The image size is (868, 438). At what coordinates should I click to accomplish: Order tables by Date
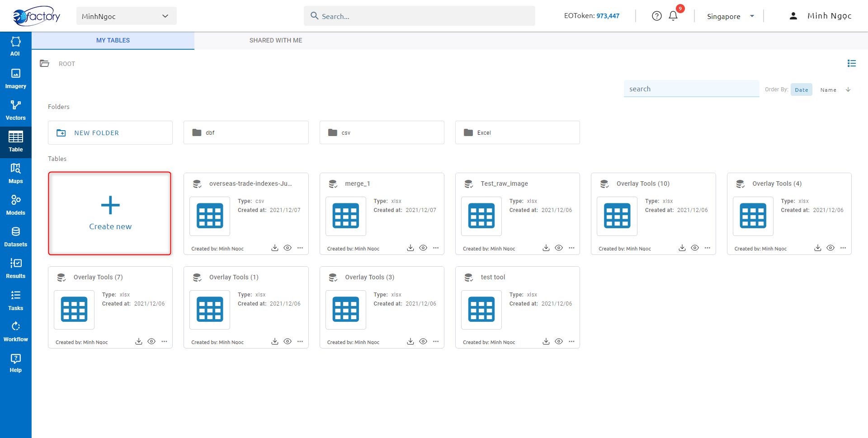[x=802, y=89]
